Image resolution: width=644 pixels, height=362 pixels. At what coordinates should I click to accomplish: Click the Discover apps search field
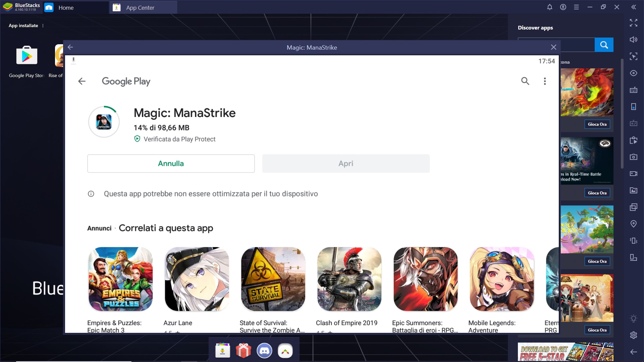pos(577,45)
